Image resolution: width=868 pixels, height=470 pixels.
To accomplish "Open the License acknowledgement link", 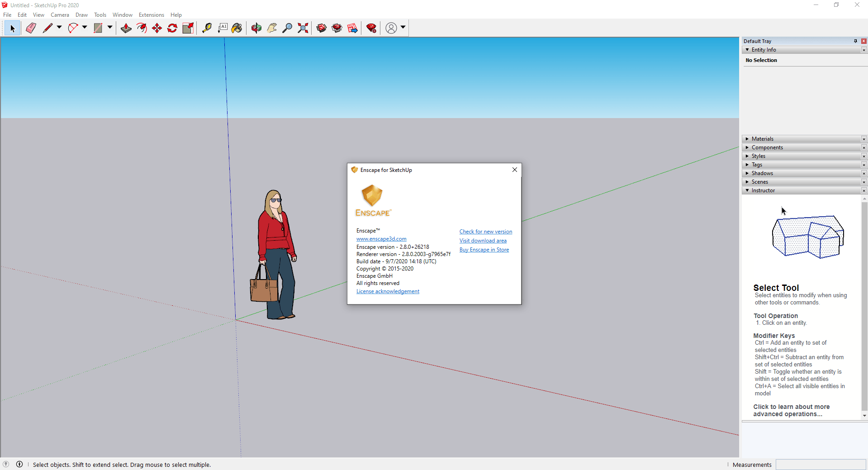I will (388, 291).
